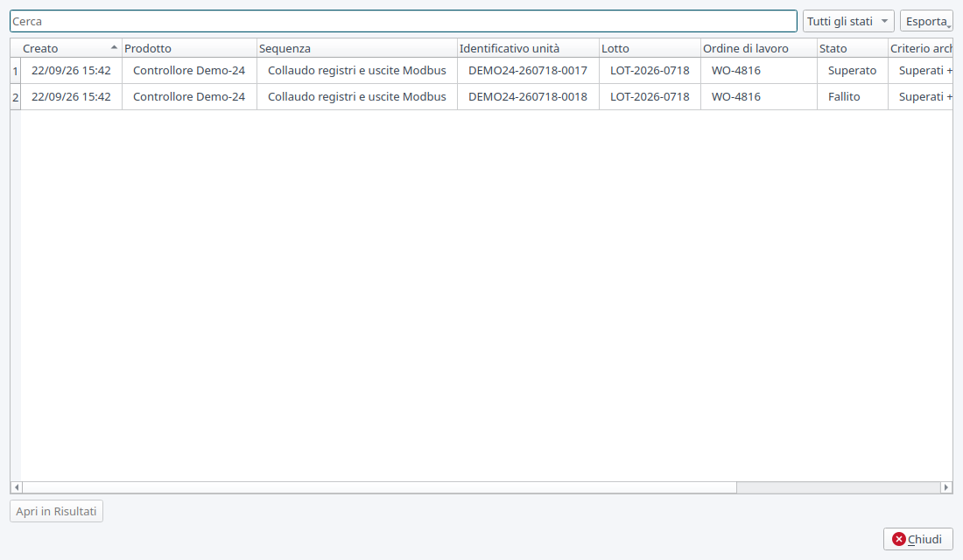Image resolution: width=963 pixels, height=560 pixels.
Task: Sort by the Lotto column header
Action: 650,48
